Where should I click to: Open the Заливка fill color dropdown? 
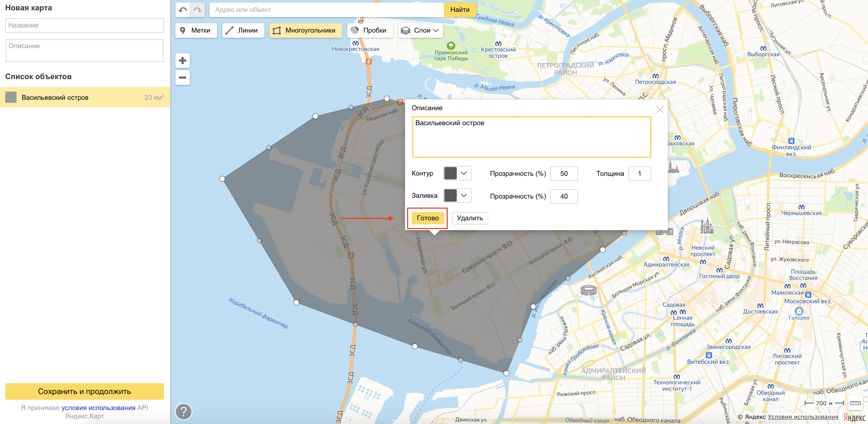457,196
